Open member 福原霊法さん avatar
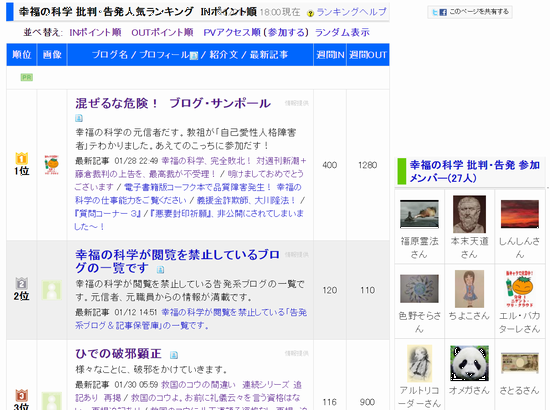Image resolution: width=550 pixels, height=410 pixels. pos(420,214)
